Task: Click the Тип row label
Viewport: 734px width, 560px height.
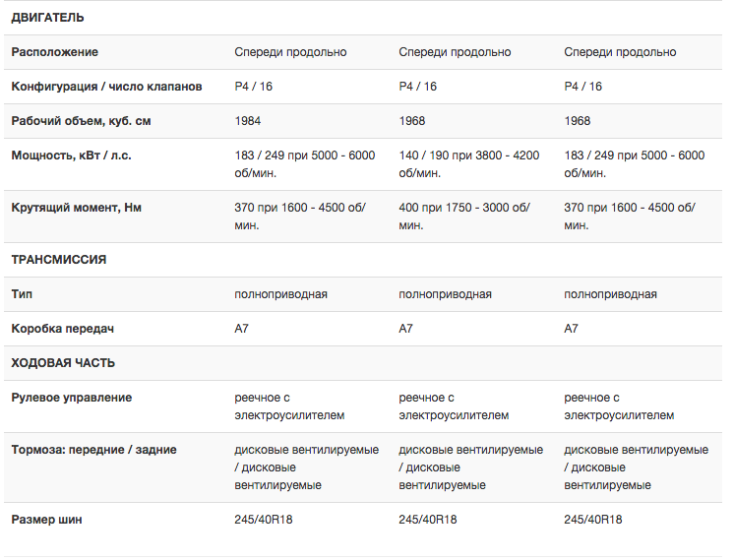Action: pyautogui.click(x=22, y=294)
